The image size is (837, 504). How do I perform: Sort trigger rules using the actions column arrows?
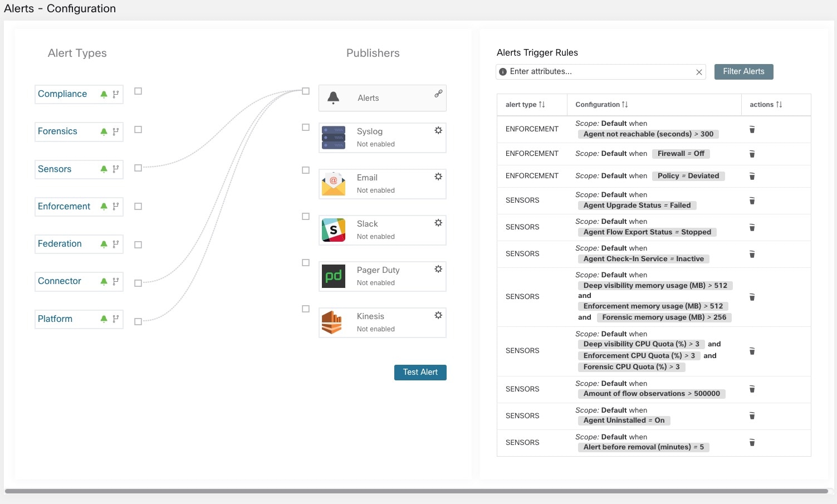(779, 104)
